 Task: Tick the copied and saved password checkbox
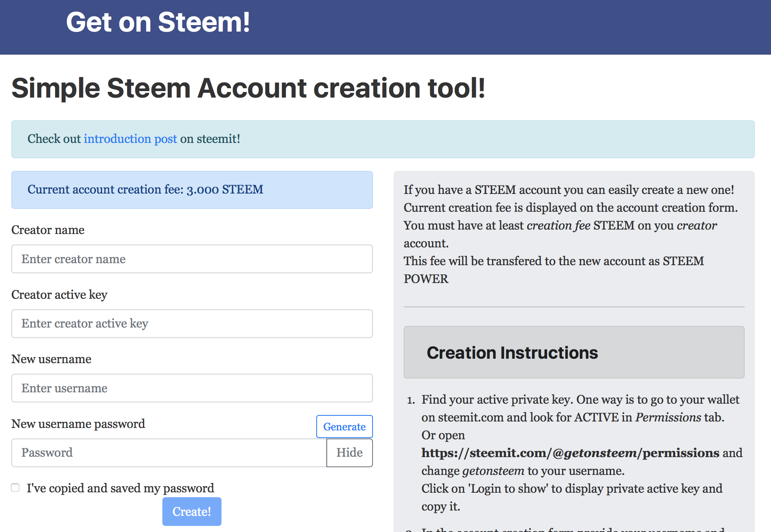point(15,488)
